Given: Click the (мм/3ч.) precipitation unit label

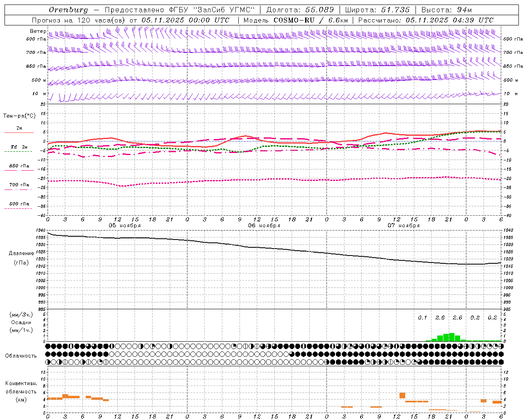Looking at the screenshot, I should (21, 315).
